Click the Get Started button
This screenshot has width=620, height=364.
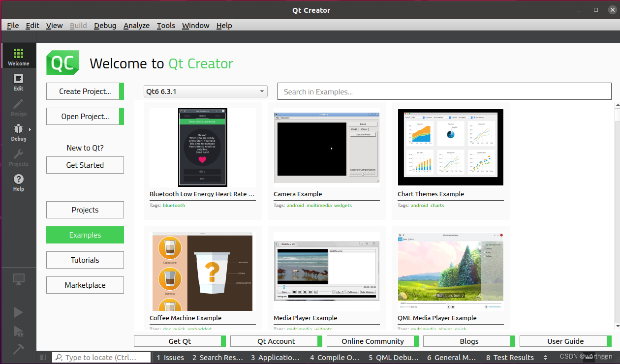85,165
